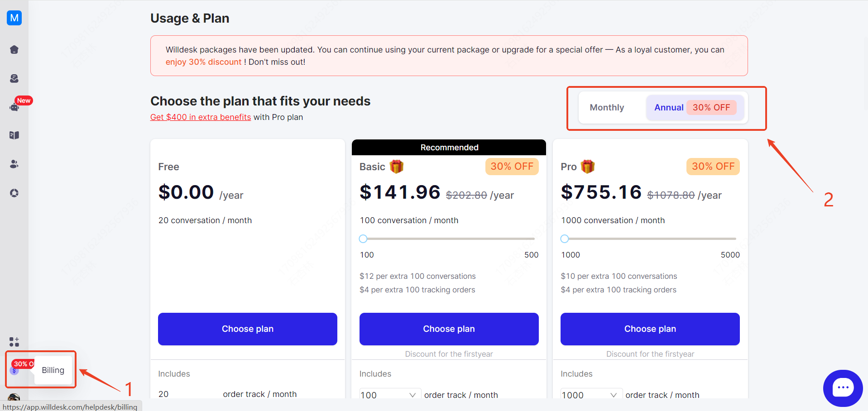Open the home icon in sidebar
Image resolution: width=868 pixels, height=411 pixels.
(x=14, y=50)
